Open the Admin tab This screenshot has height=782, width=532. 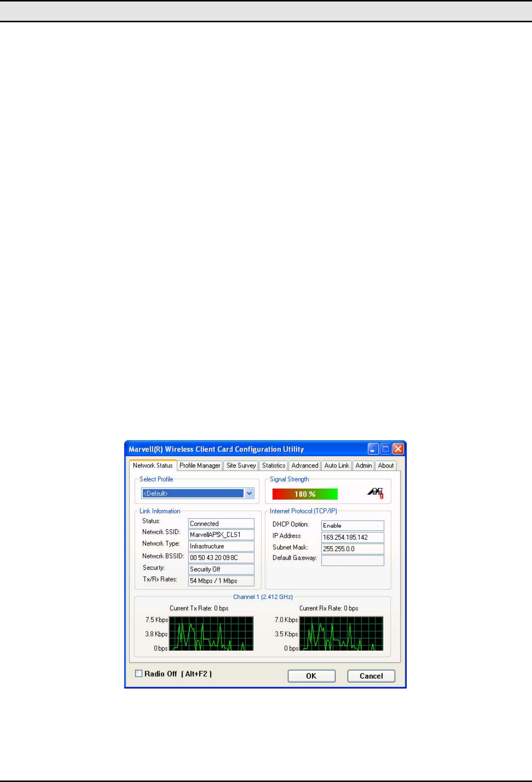pyautogui.click(x=363, y=466)
